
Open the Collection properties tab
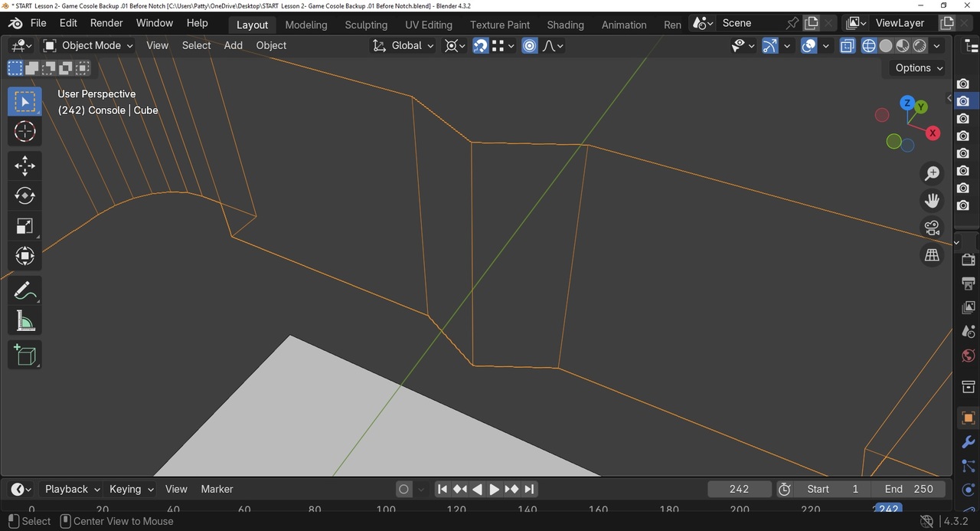(968, 386)
